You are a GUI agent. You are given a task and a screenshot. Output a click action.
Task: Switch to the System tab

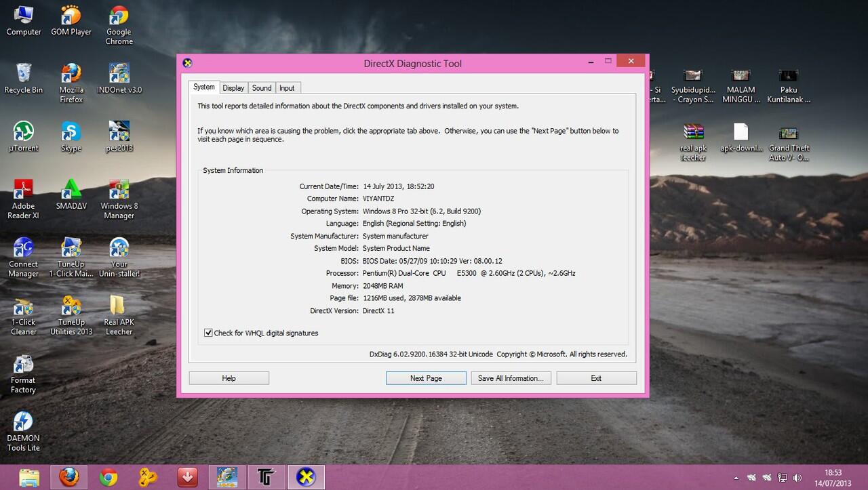pos(203,87)
